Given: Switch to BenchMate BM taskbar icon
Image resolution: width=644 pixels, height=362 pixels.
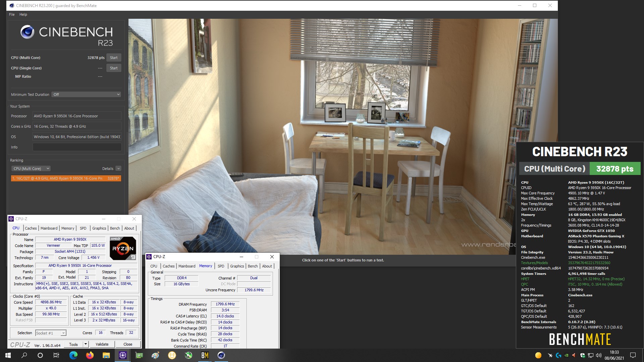Looking at the screenshot, I should pyautogui.click(x=205, y=355).
